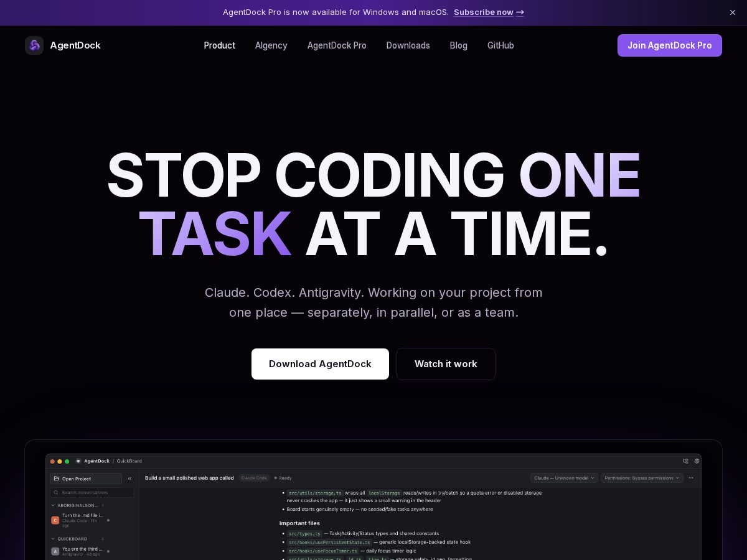Click the Search conversations field
The width and height of the screenshot is (747, 560).
point(92,492)
